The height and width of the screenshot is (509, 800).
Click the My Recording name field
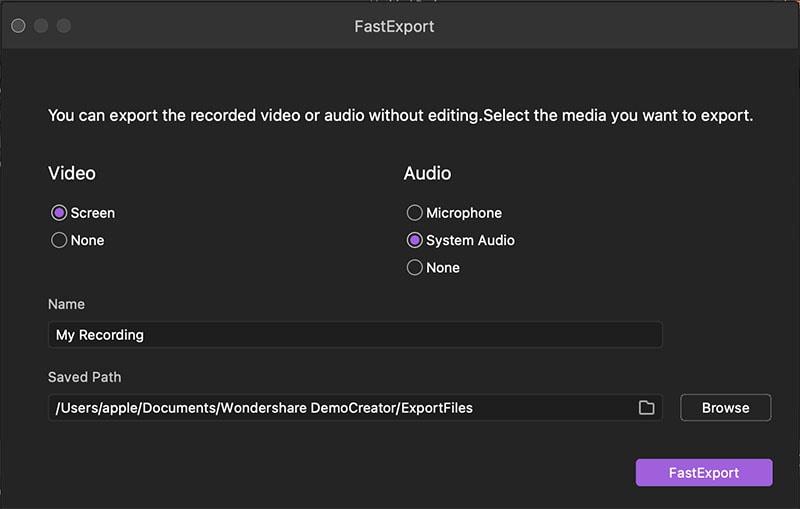pyautogui.click(x=354, y=335)
